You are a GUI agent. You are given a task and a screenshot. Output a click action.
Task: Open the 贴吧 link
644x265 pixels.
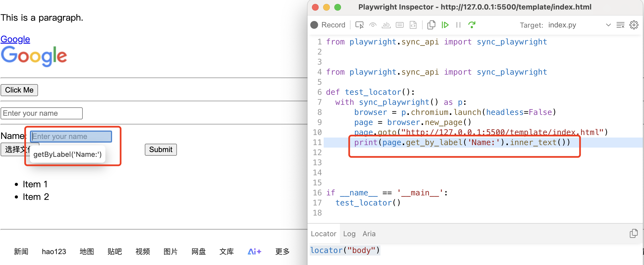[x=115, y=252]
